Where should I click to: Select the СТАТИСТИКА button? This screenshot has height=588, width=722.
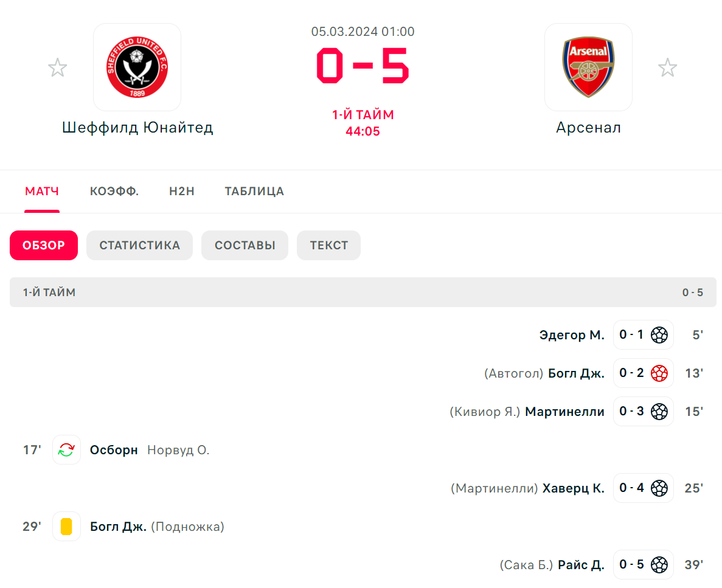pyautogui.click(x=139, y=245)
